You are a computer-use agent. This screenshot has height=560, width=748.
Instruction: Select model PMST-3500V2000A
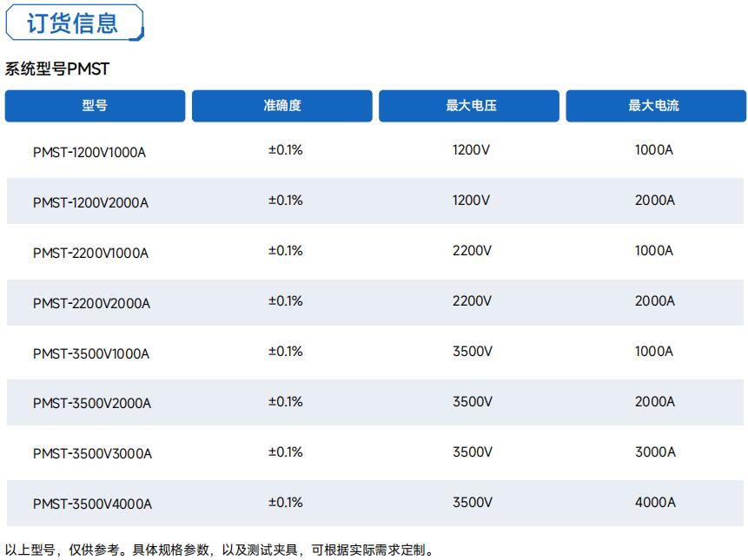coord(92,404)
